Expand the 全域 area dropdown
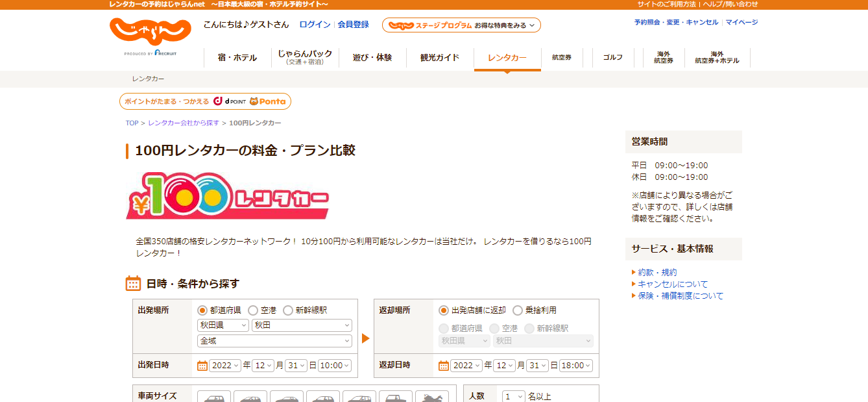 (x=274, y=341)
